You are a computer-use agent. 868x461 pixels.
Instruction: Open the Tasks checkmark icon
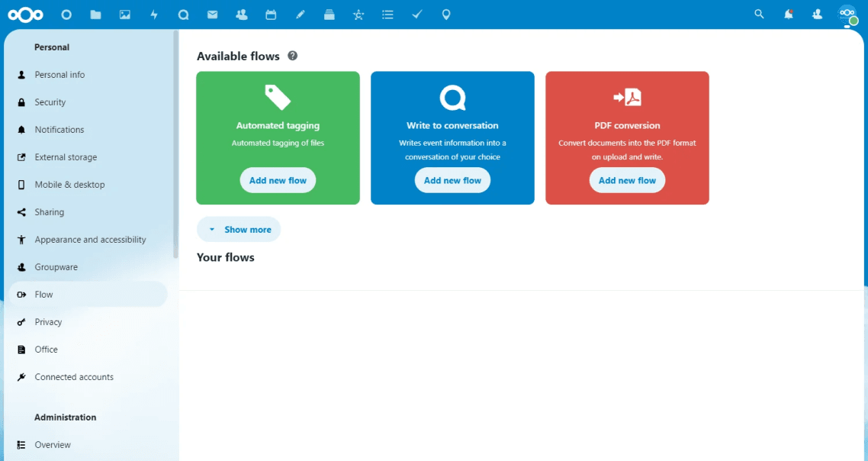click(417, 15)
